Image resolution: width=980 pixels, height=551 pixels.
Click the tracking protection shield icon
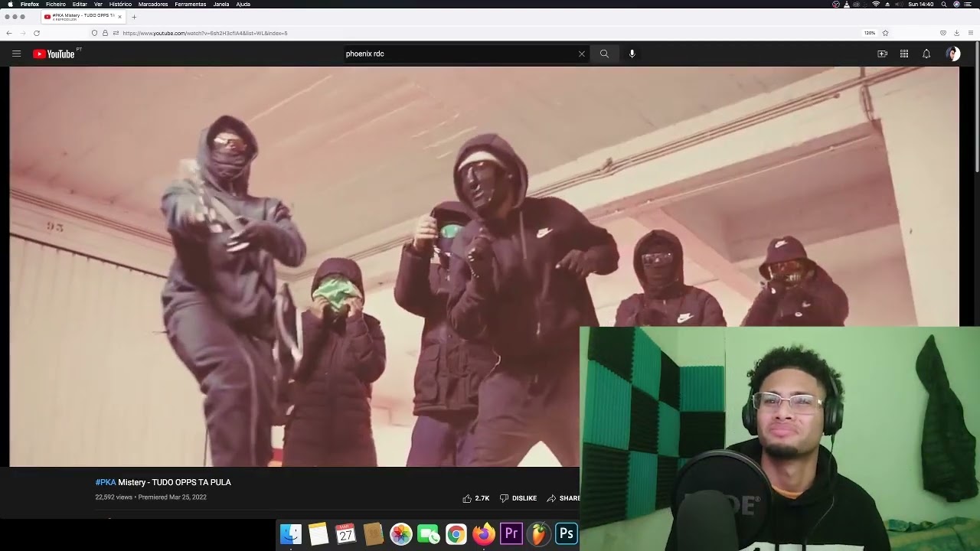tap(94, 33)
